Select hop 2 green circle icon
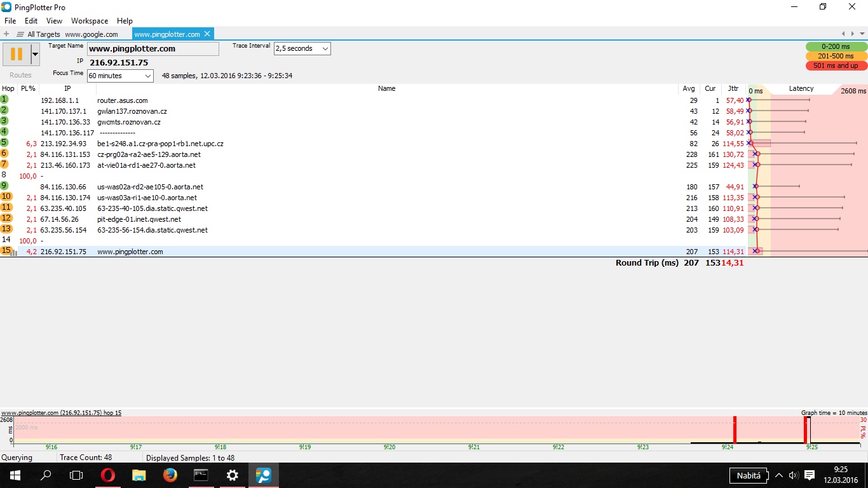Image resolution: width=868 pixels, height=488 pixels. (x=4, y=111)
